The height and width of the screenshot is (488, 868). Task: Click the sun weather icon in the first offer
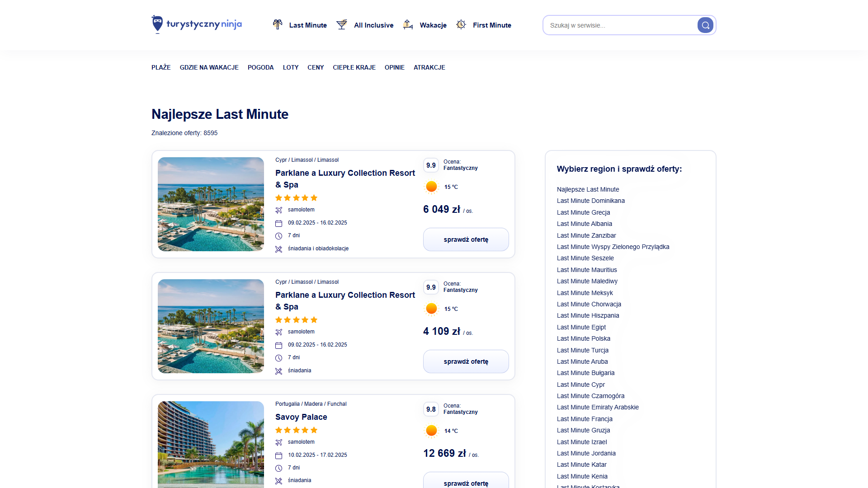point(431,187)
